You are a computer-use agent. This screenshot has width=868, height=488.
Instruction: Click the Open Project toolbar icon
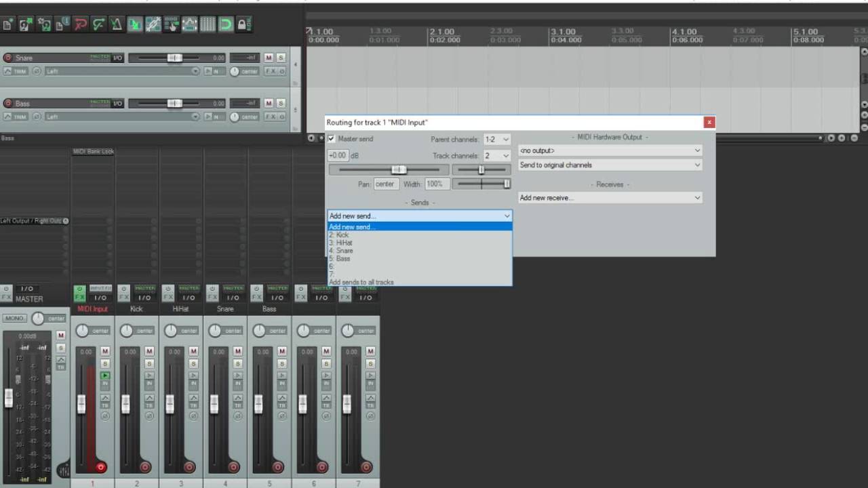point(26,25)
